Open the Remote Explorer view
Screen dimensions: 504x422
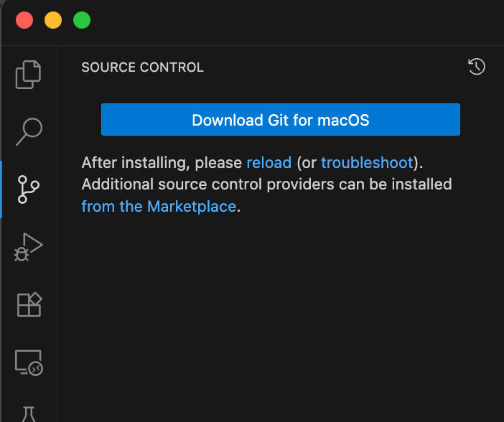(x=29, y=362)
